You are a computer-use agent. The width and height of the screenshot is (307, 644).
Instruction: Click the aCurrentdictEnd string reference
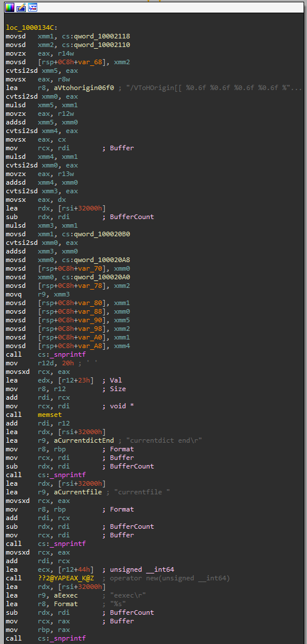(83, 440)
